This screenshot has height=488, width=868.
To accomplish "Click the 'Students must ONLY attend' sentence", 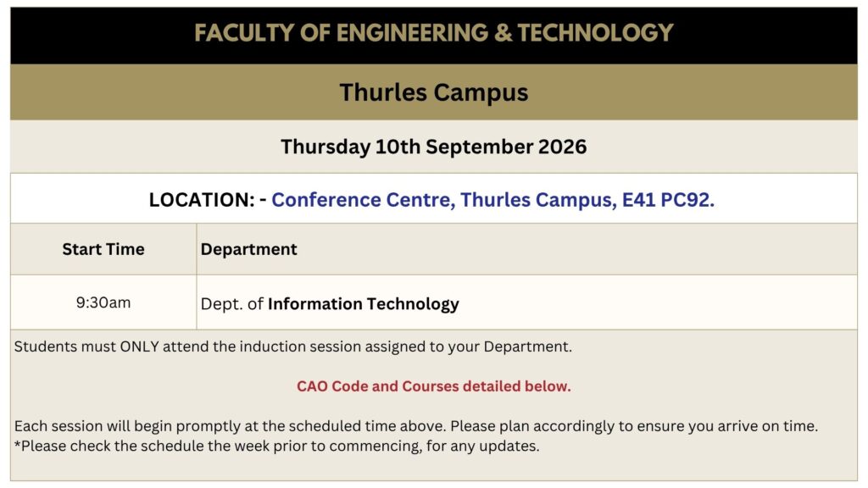I will pos(292,347).
